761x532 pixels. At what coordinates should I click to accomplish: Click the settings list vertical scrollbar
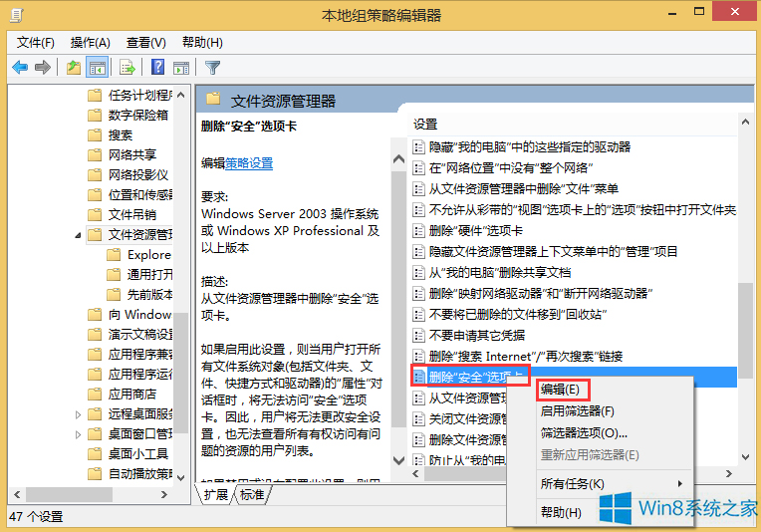tap(744, 329)
